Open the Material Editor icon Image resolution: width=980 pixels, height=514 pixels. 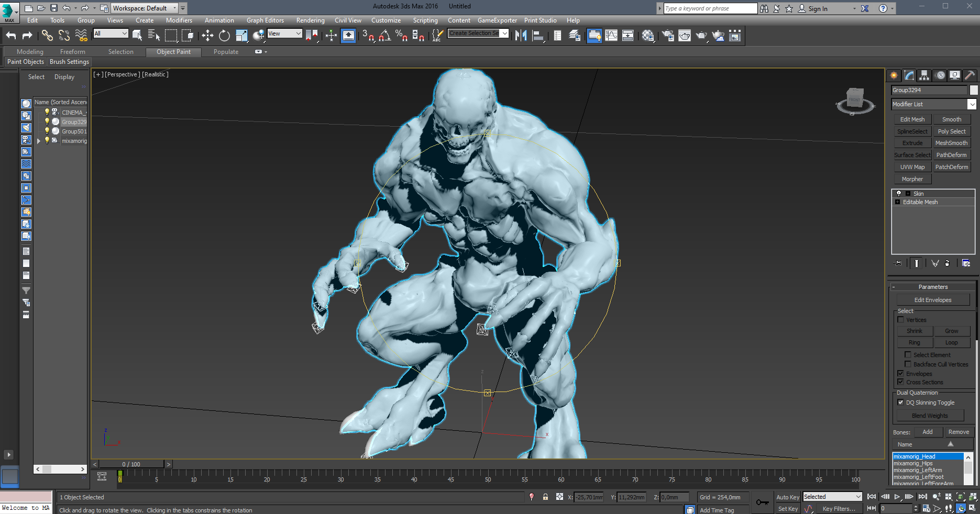[648, 36]
